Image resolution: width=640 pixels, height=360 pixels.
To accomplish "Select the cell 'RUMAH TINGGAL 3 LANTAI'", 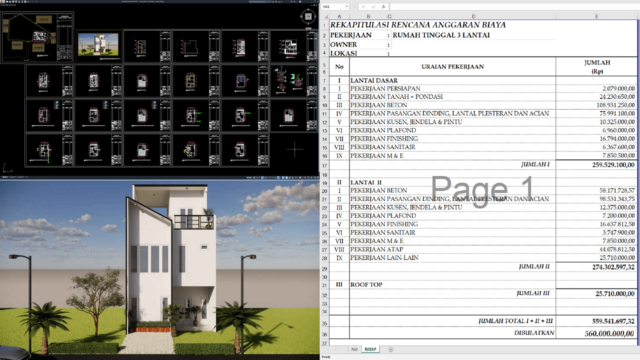I will (x=441, y=35).
